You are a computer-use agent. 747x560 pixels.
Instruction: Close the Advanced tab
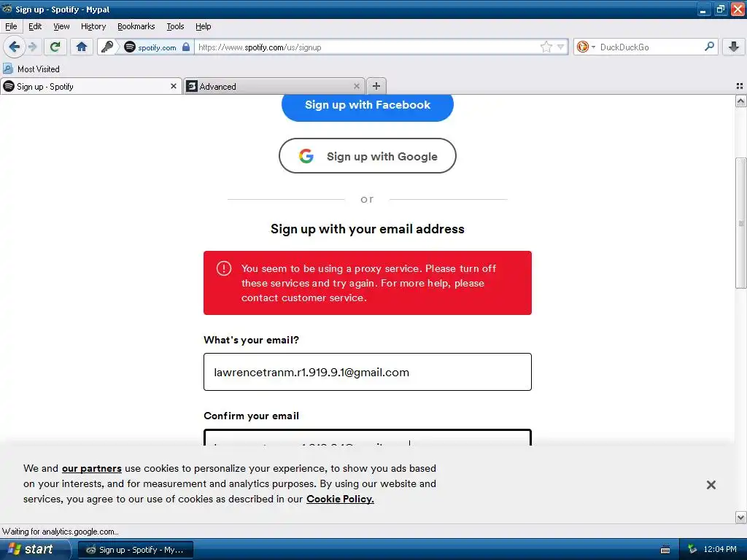[356, 86]
